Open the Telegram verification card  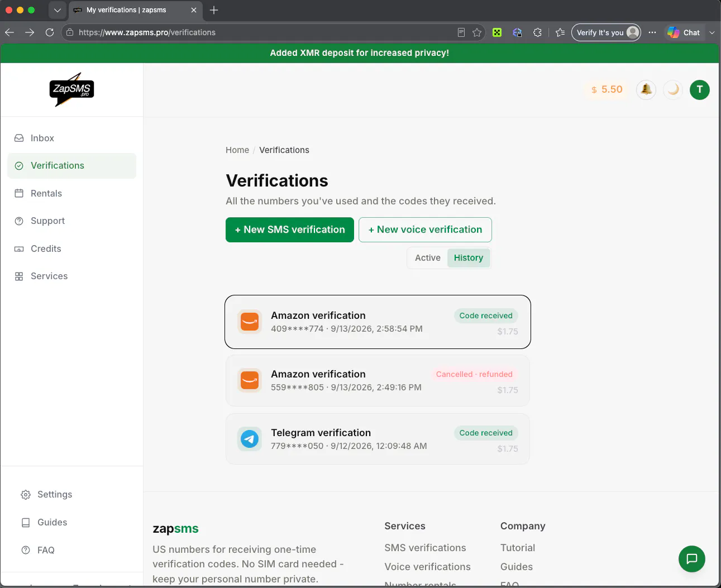pos(378,439)
